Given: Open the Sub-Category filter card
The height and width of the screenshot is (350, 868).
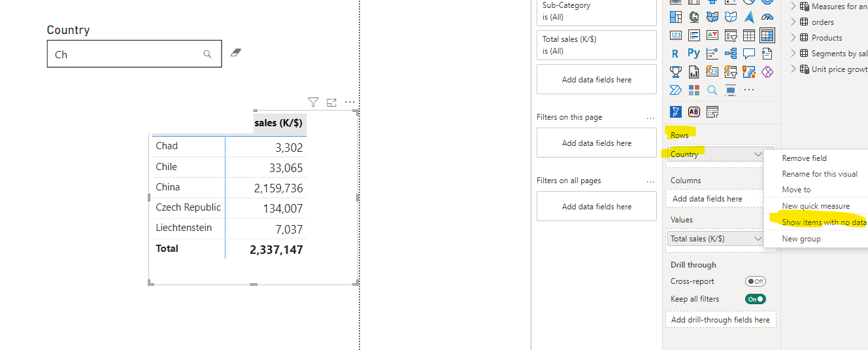Looking at the screenshot, I should [597, 11].
